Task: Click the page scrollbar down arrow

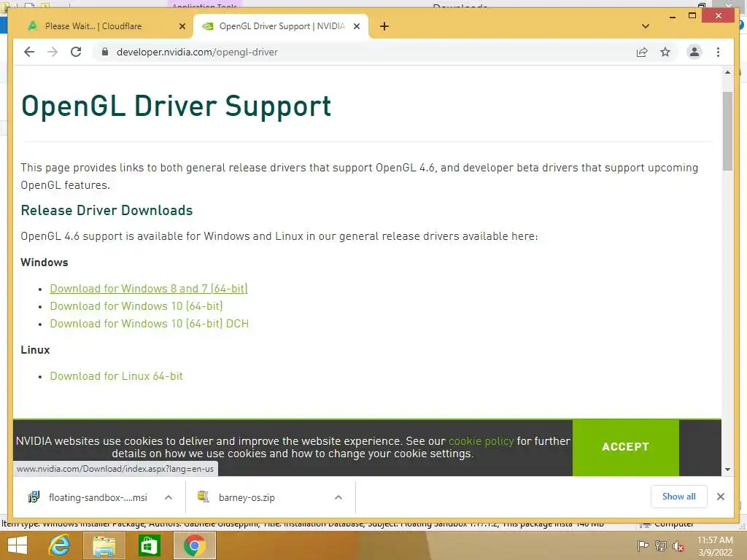Action: tap(727, 470)
